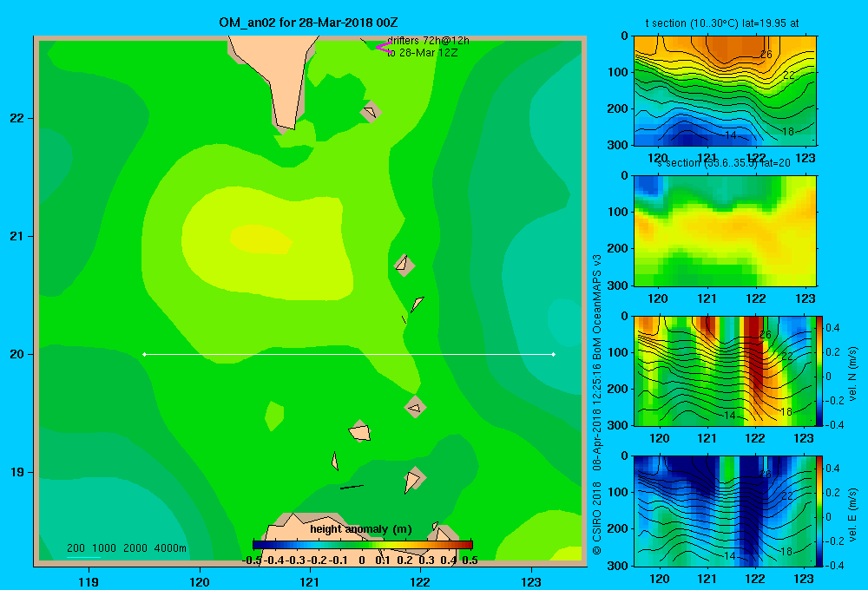Open the northward velocity section panel
The width and height of the screenshot is (868, 590).
pyautogui.click(x=725, y=370)
